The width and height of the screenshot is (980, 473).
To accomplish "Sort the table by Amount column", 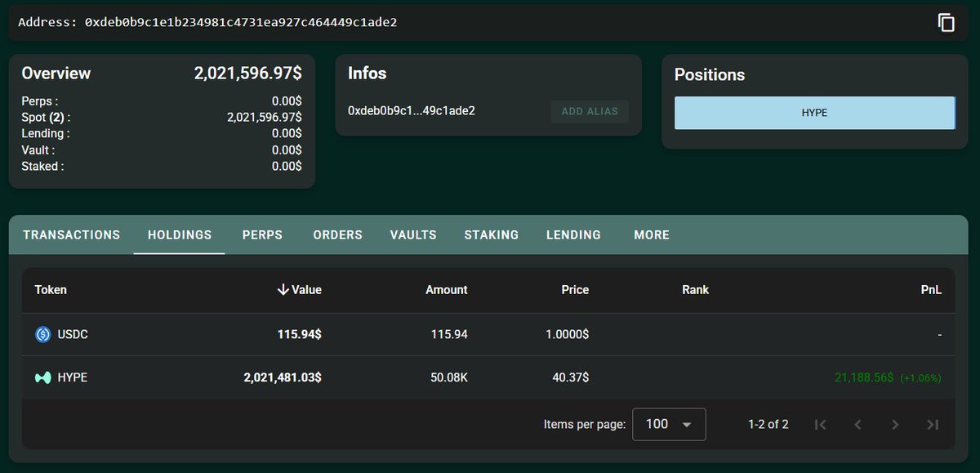I will coord(447,289).
